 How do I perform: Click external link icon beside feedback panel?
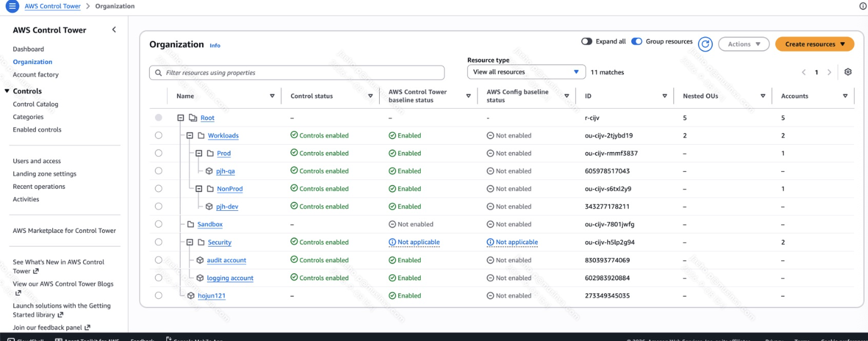(88, 327)
